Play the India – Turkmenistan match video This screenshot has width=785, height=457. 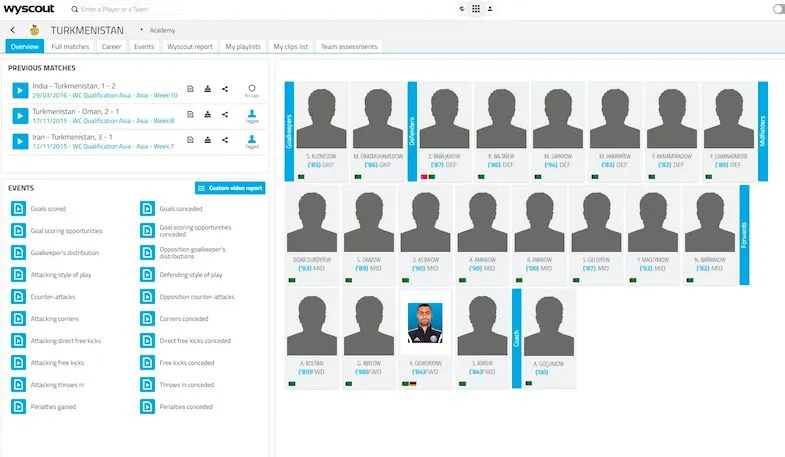[x=20, y=91]
